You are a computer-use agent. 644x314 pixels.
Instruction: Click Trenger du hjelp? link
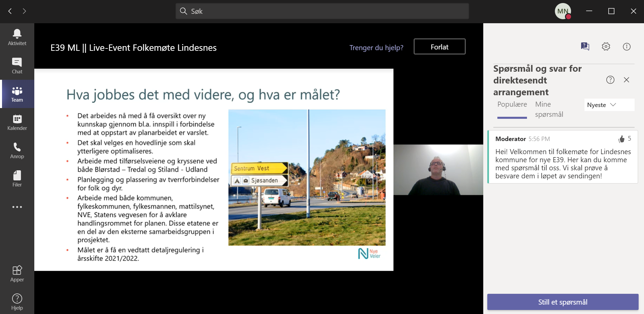click(x=376, y=48)
